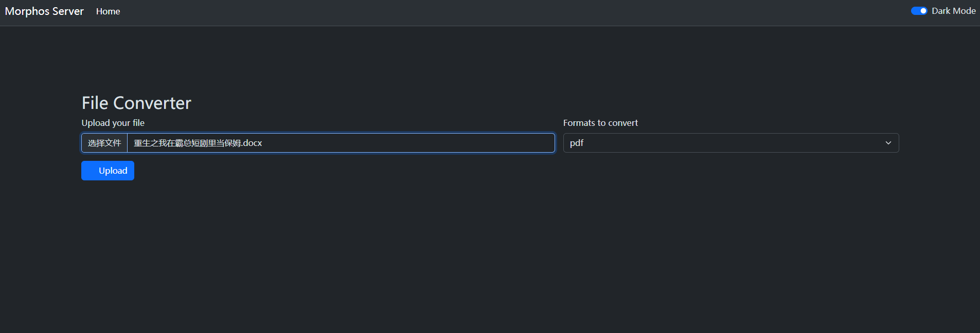
Task: Click the pdf value in format box
Action: [577, 143]
